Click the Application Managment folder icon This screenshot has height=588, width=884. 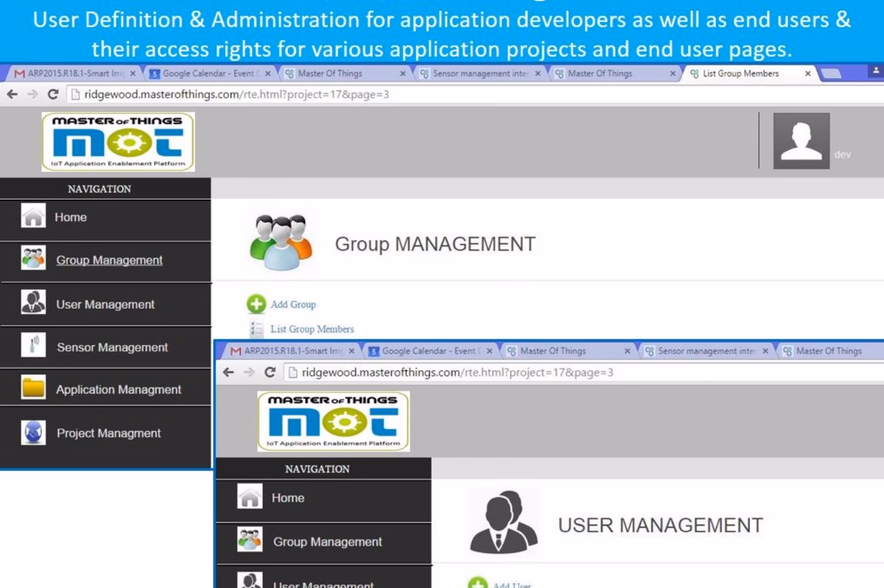[x=33, y=388]
